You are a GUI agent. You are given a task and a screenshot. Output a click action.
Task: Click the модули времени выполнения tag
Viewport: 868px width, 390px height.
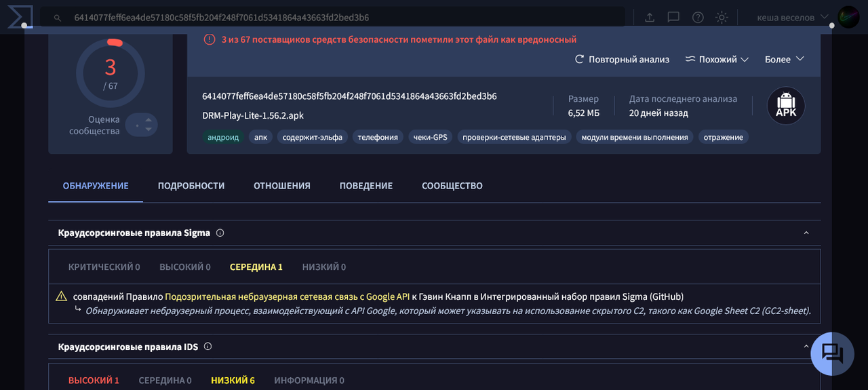[x=635, y=137]
